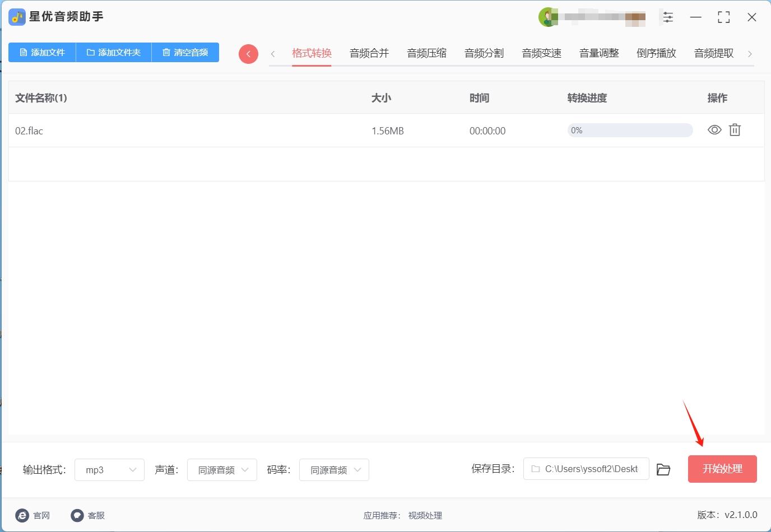Open the settings sliders icon in title bar

[668, 17]
